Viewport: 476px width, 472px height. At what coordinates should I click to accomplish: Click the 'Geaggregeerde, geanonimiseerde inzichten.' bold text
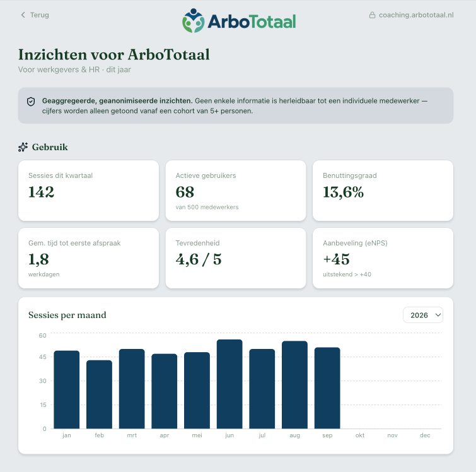[117, 100]
